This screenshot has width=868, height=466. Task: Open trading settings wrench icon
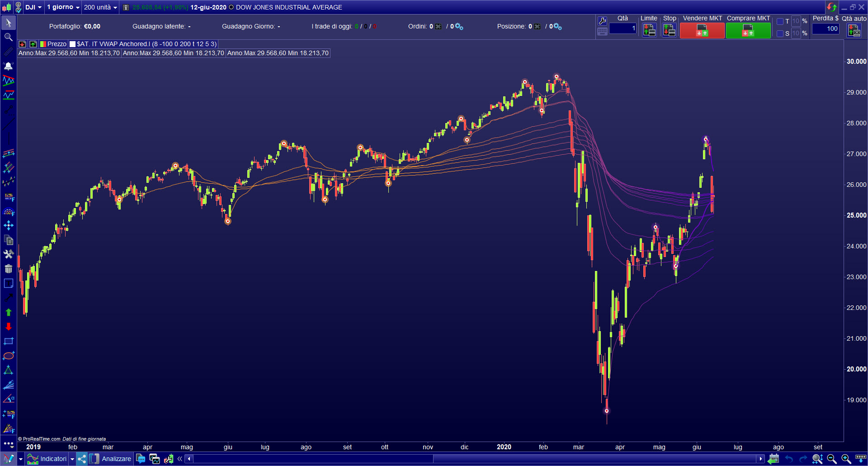coord(602,21)
